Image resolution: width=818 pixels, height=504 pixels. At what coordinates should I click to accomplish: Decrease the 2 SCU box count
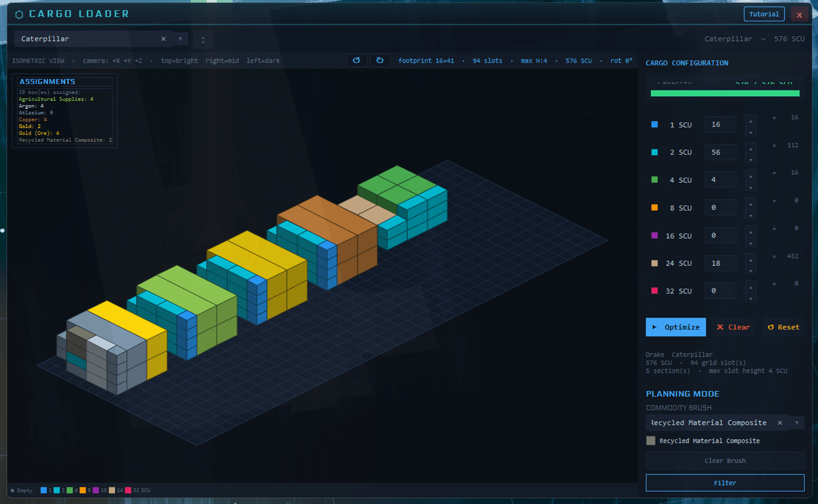point(751,160)
